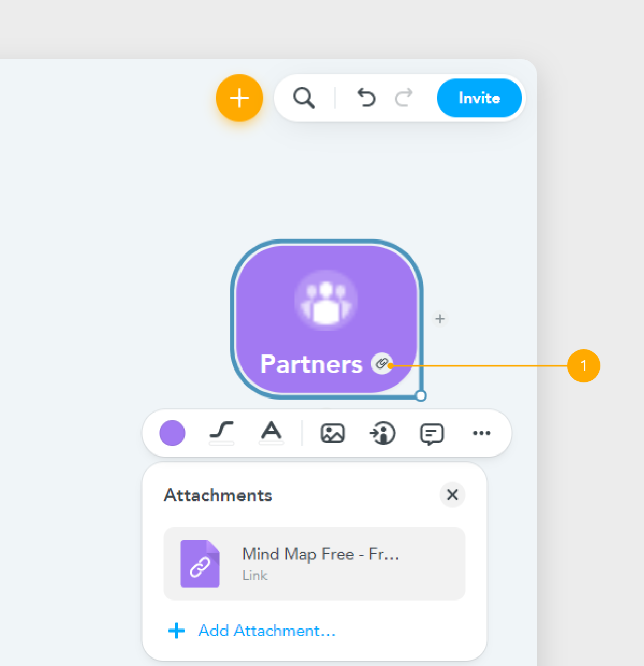Undo the last mind map change
Screen dimensions: 644x666
click(x=367, y=98)
